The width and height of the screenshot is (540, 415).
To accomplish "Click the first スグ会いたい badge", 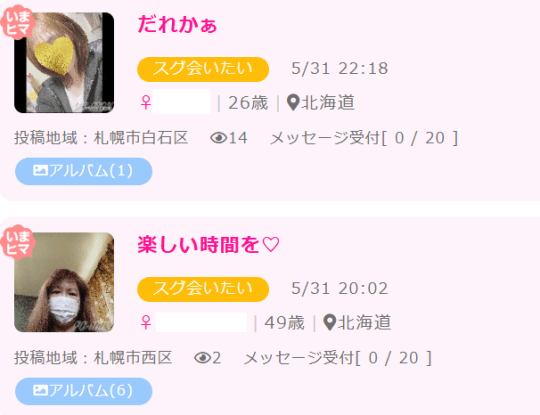I will [x=203, y=69].
